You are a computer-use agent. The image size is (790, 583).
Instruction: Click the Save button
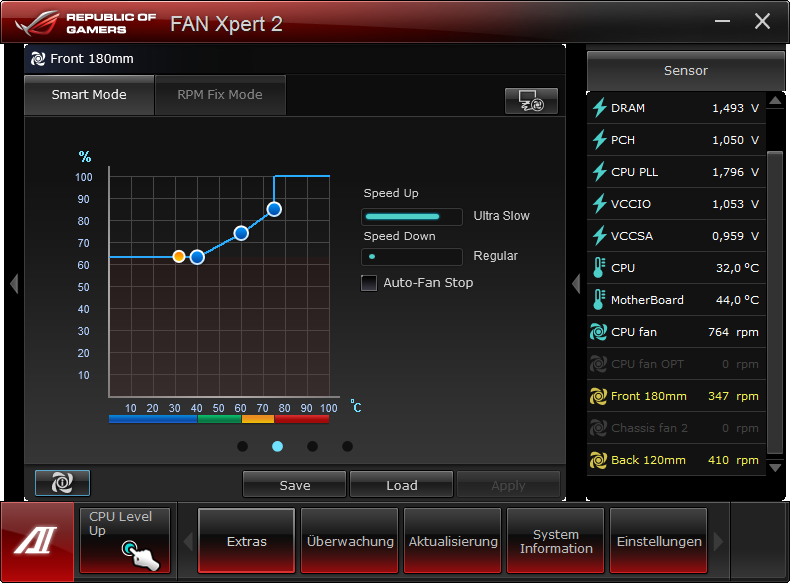pos(295,485)
